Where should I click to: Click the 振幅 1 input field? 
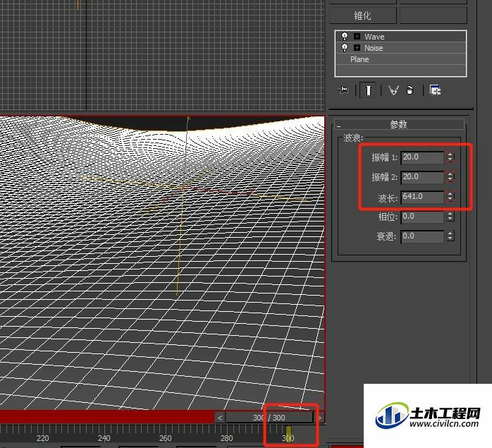tap(422, 157)
